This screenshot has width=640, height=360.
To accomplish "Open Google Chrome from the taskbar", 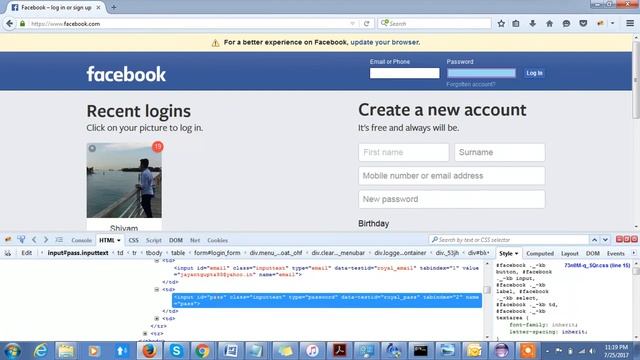I will (202, 351).
